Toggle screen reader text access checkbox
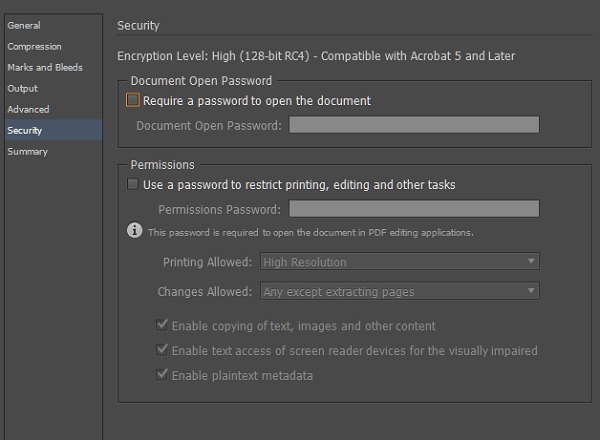Image resolution: width=600 pixels, height=440 pixels. tap(161, 351)
